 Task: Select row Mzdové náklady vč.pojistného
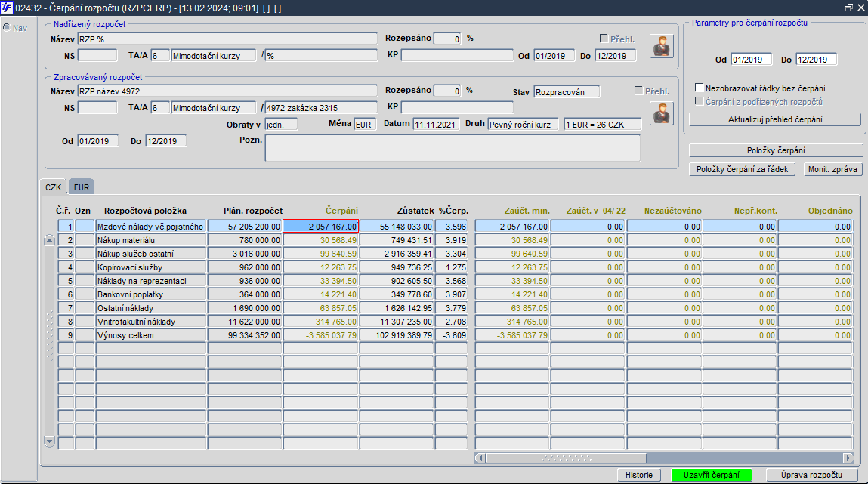coord(150,227)
